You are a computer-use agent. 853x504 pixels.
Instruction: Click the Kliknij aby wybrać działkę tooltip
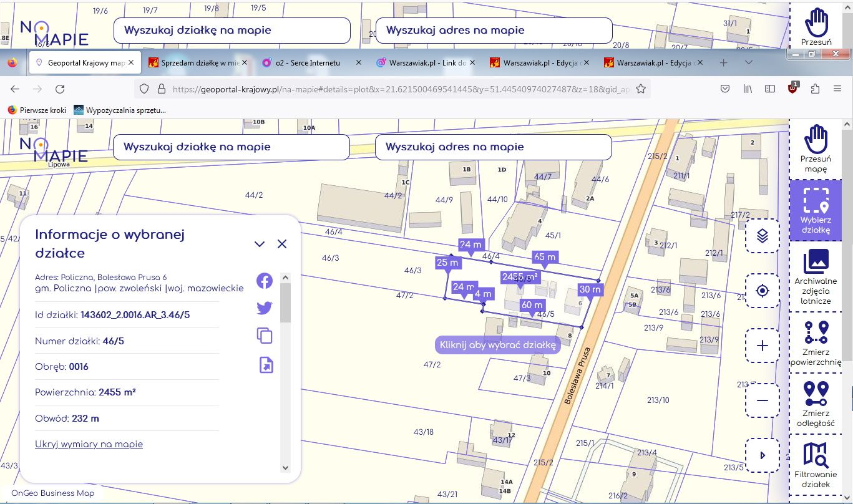pos(497,345)
